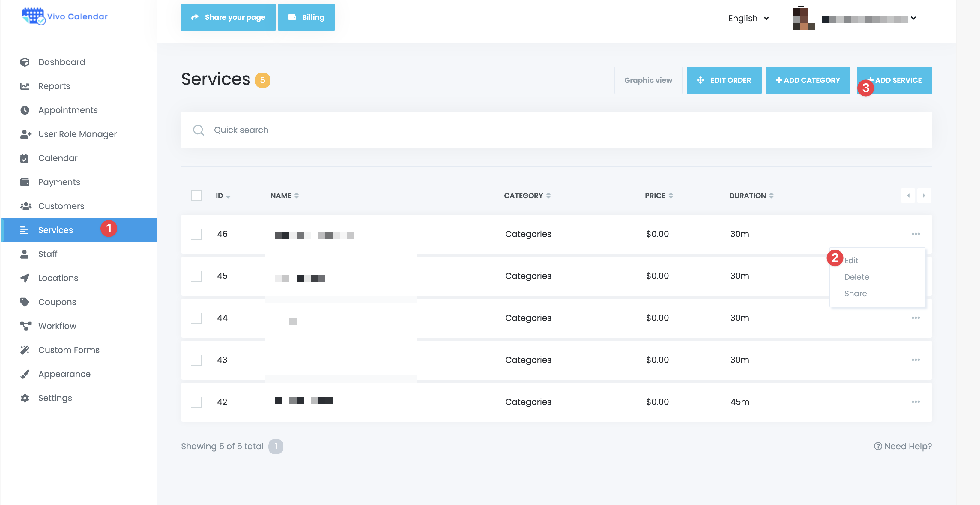Tick the checkbox for service 46
Viewport: 980px width, 505px height.
coord(196,234)
